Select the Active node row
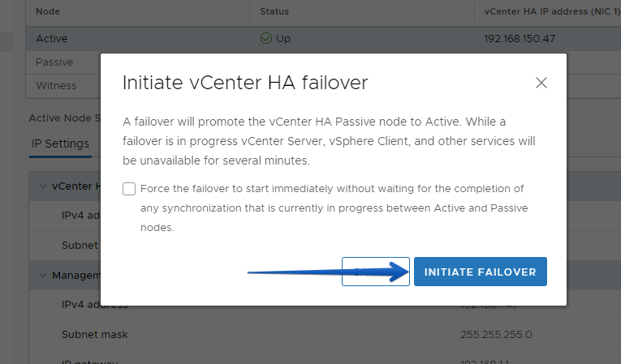Screen dimensions: 621x364 pos(323,39)
